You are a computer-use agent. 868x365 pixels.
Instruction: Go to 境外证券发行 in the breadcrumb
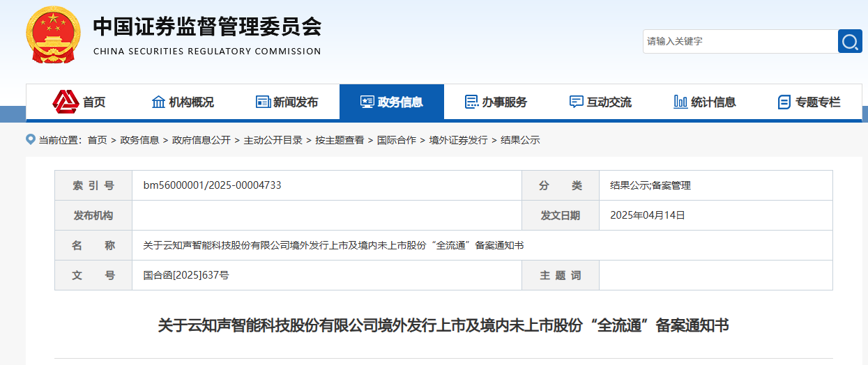pos(458,140)
